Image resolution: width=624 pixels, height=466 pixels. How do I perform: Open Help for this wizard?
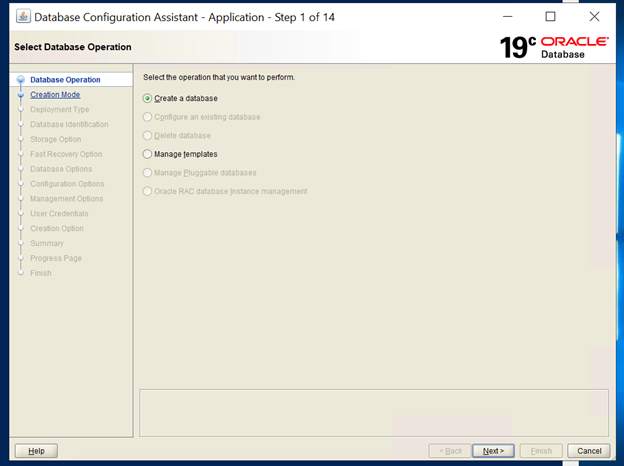tap(36, 451)
